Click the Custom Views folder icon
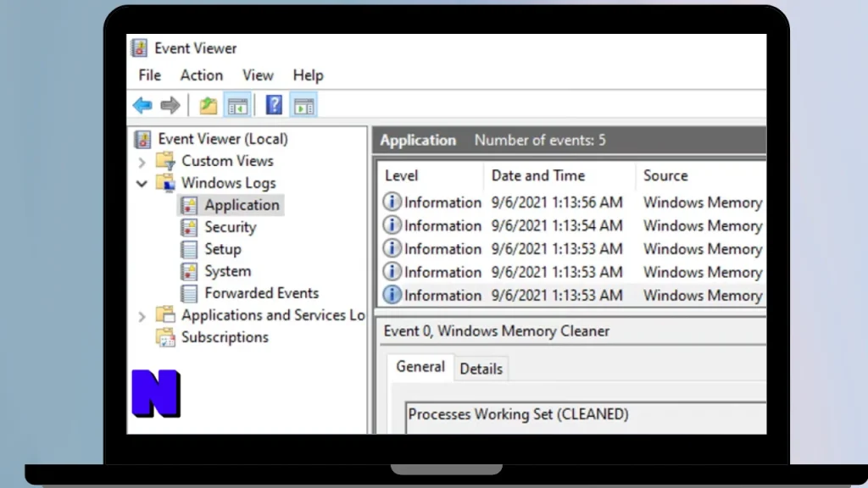The width and height of the screenshot is (868, 488). (x=165, y=161)
